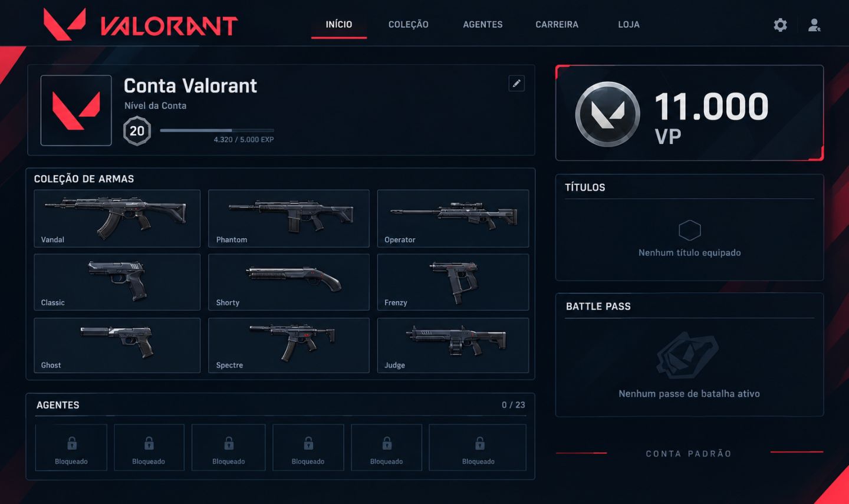This screenshot has height=504, width=849.
Task: Open the LOJA tab
Action: click(628, 24)
